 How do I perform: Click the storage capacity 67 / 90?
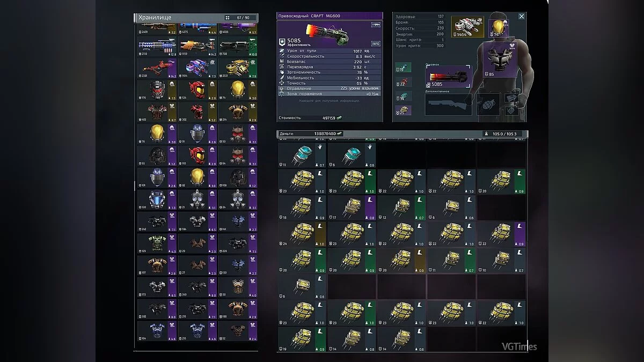click(243, 18)
